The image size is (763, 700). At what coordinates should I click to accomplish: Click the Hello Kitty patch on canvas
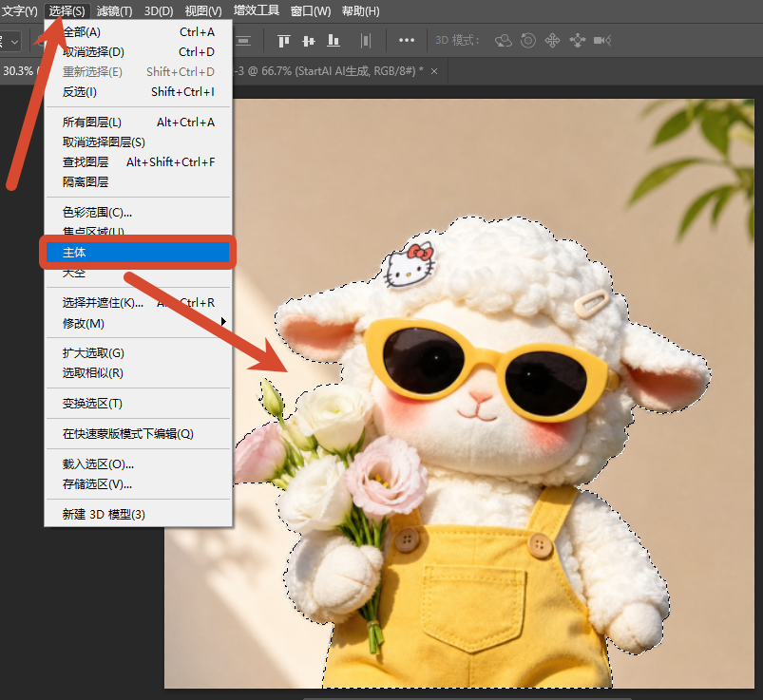click(410, 266)
